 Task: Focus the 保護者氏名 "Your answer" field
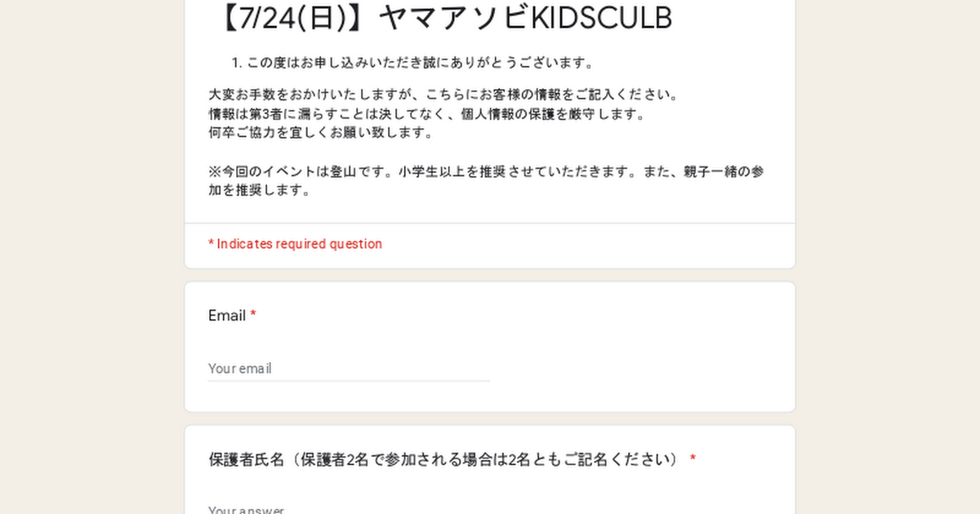tap(349, 509)
